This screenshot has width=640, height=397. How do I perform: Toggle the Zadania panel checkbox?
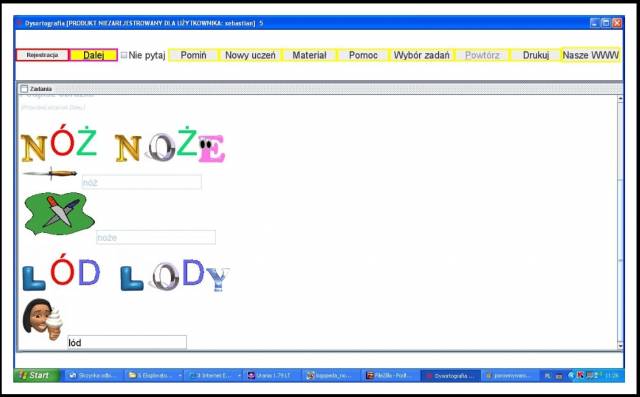coord(24,89)
